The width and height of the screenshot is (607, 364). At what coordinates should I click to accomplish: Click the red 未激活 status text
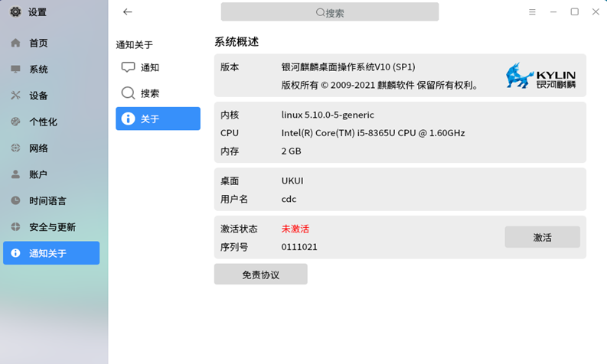point(295,229)
